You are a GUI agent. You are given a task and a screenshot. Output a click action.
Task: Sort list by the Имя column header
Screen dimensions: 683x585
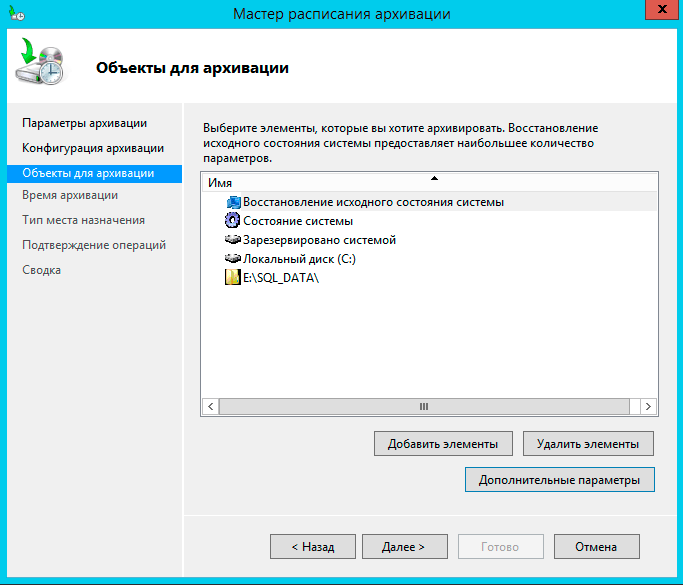click(429, 183)
